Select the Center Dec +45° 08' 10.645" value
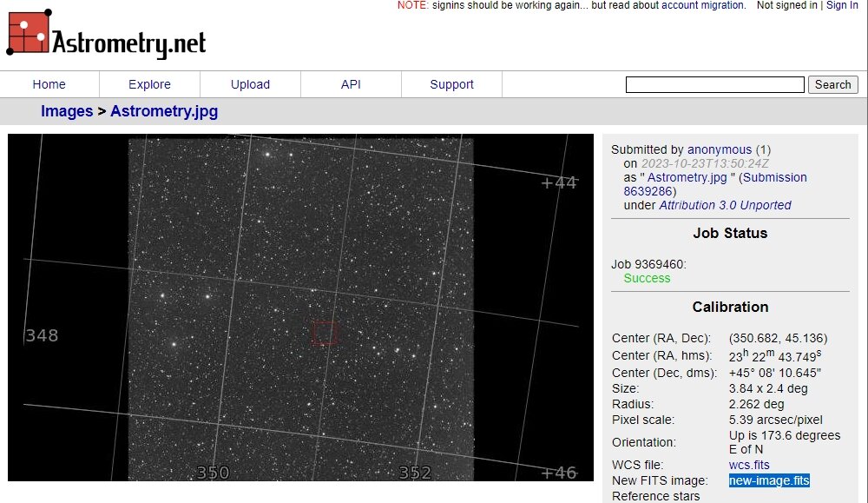 pos(774,373)
